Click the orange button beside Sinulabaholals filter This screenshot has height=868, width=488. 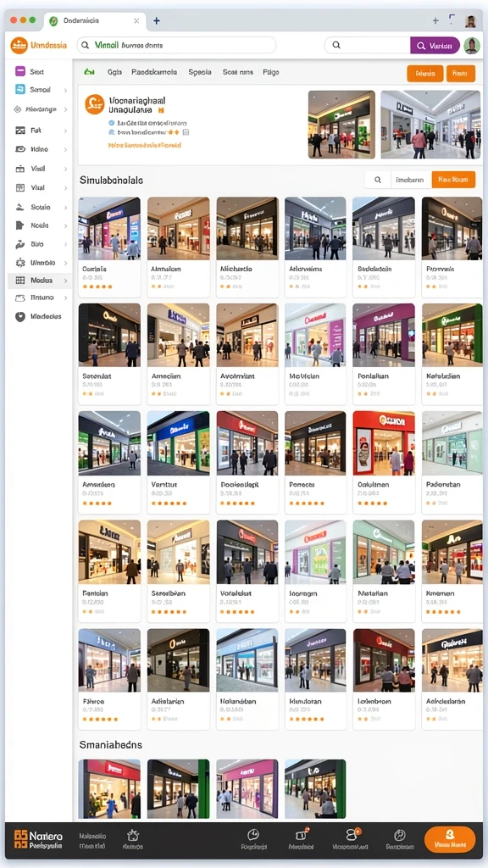click(x=453, y=180)
